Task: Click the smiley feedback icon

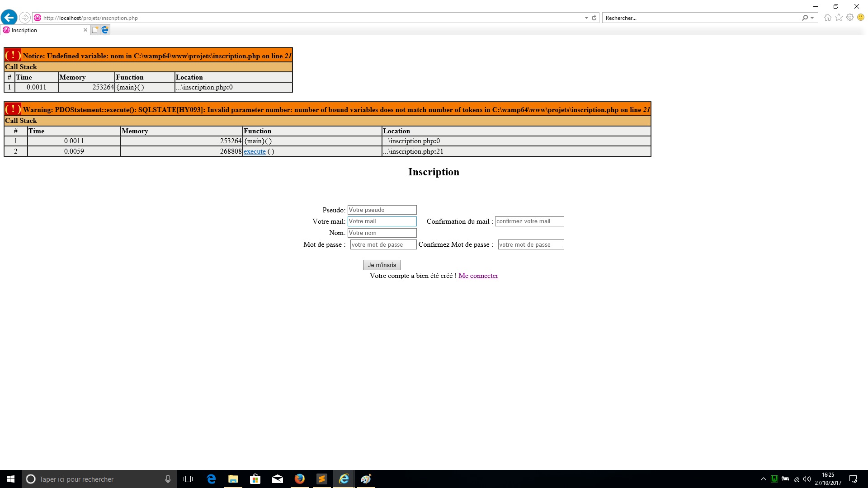Action: [860, 17]
